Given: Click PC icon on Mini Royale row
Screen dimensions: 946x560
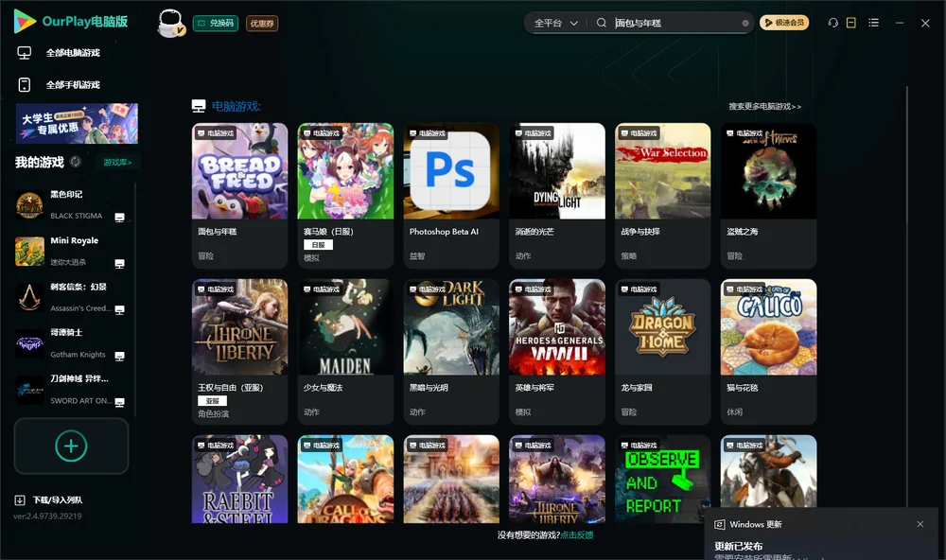Looking at the screenshot, I should click(119, 264).
